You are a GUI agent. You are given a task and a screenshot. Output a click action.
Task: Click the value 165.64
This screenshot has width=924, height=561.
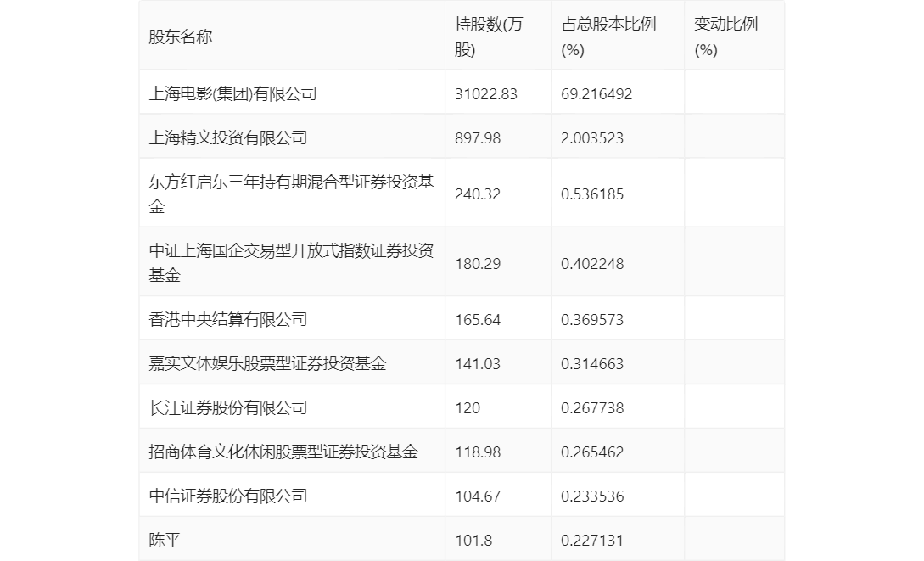click(x=478, y=319)
